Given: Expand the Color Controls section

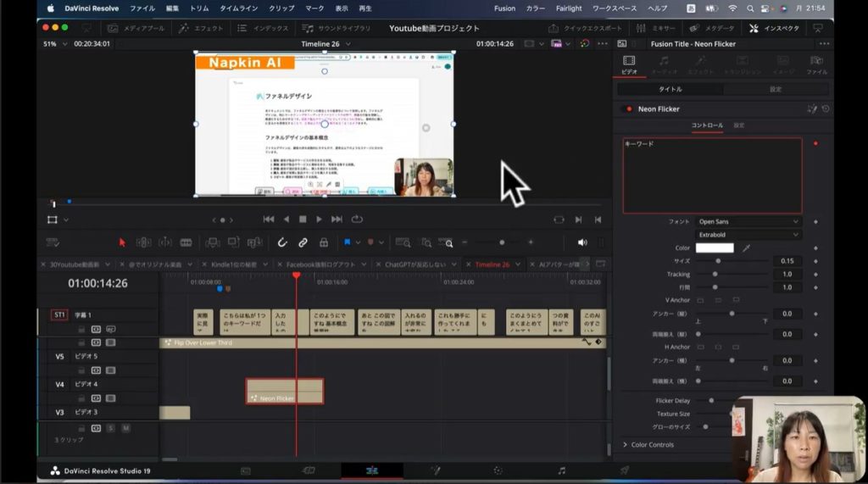Looking at the screenshot, I should coord(651,444).
